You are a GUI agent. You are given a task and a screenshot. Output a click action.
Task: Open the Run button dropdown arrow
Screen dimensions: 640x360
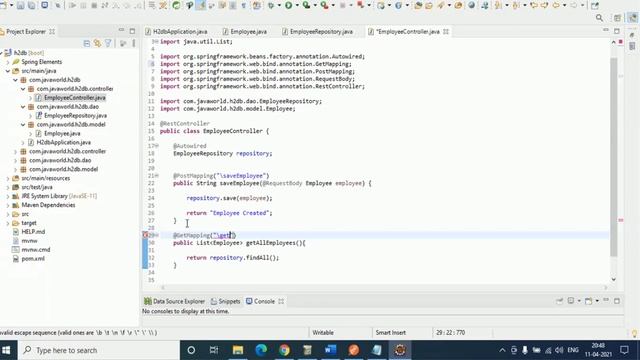[297, 5]
